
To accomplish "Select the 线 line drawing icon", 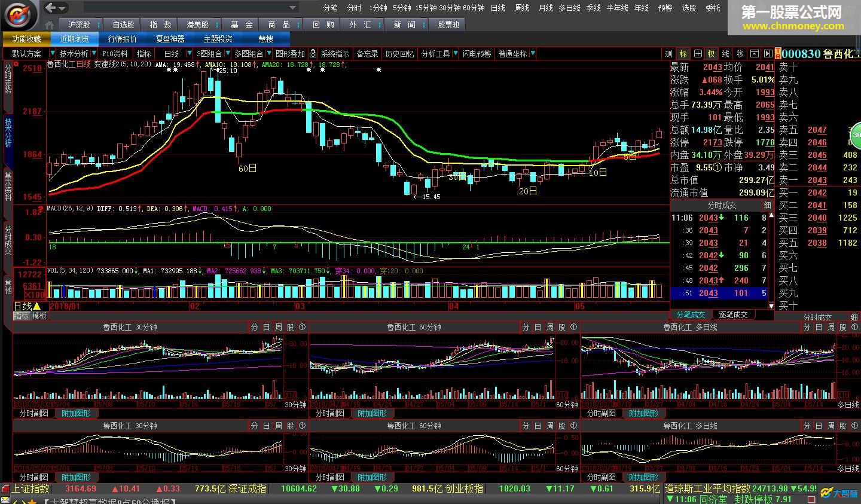I will click(725, 54).
